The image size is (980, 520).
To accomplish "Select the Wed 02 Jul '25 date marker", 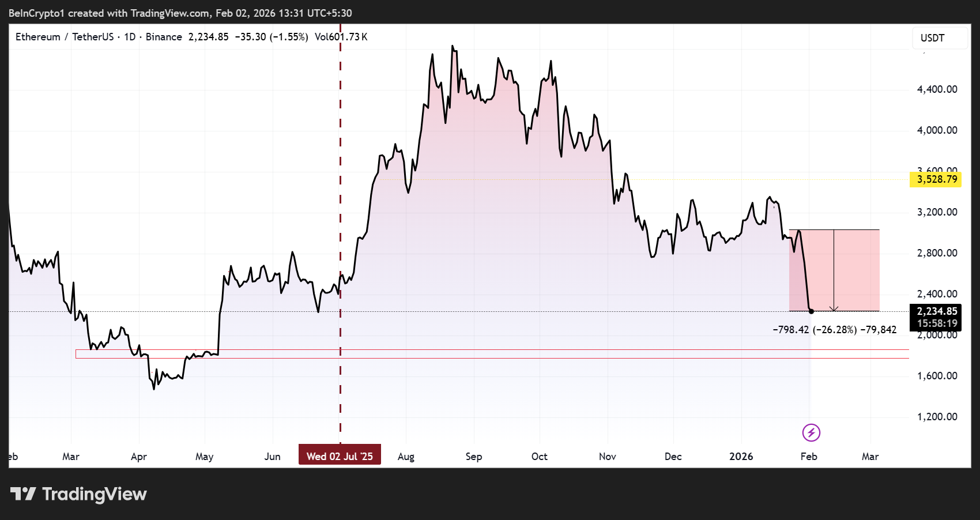I will click(340, 456).
